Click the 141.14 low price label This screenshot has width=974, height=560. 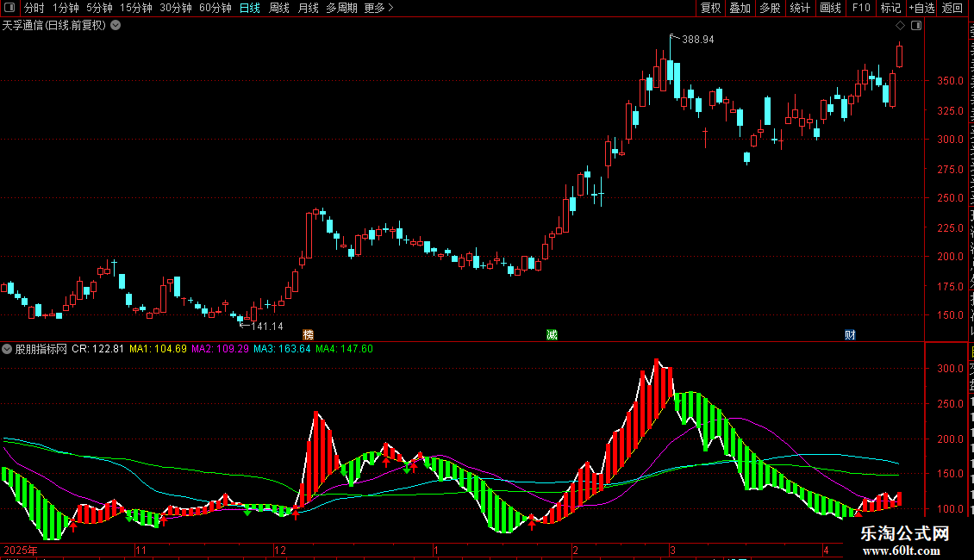pos(267,327)
